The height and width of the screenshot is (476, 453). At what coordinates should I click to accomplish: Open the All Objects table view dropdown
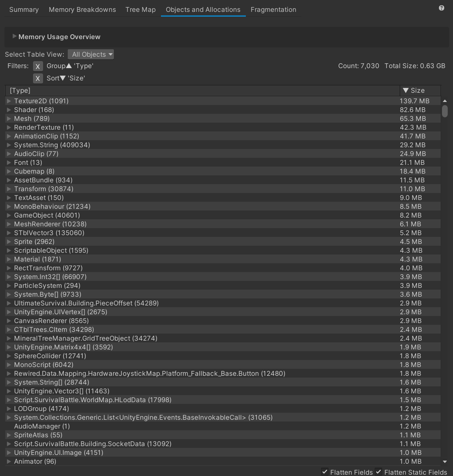[x=91, y=55]
